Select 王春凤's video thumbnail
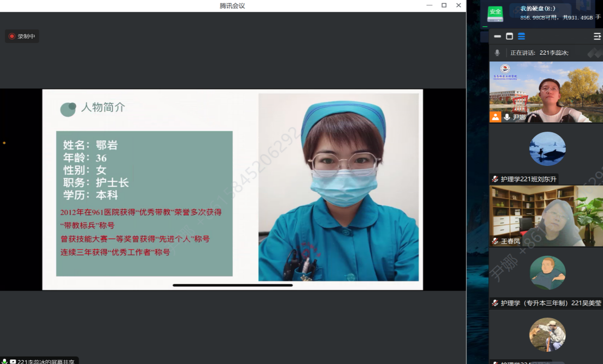 pos(546,216)
